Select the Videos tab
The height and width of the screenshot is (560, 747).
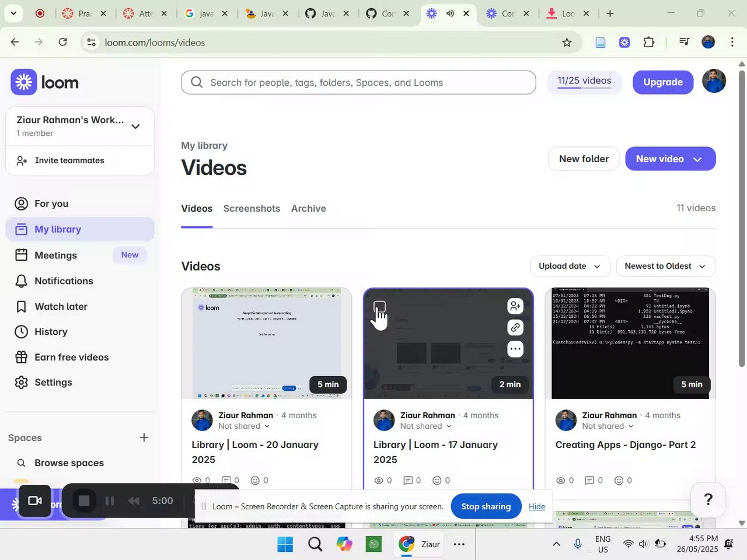point(197,209)
